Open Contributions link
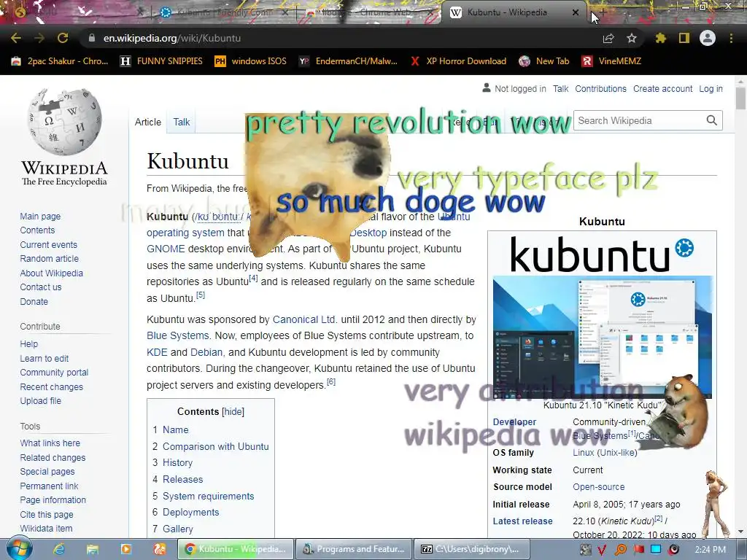The height and width of the screenshot is (560, 747). click(600, 88)
